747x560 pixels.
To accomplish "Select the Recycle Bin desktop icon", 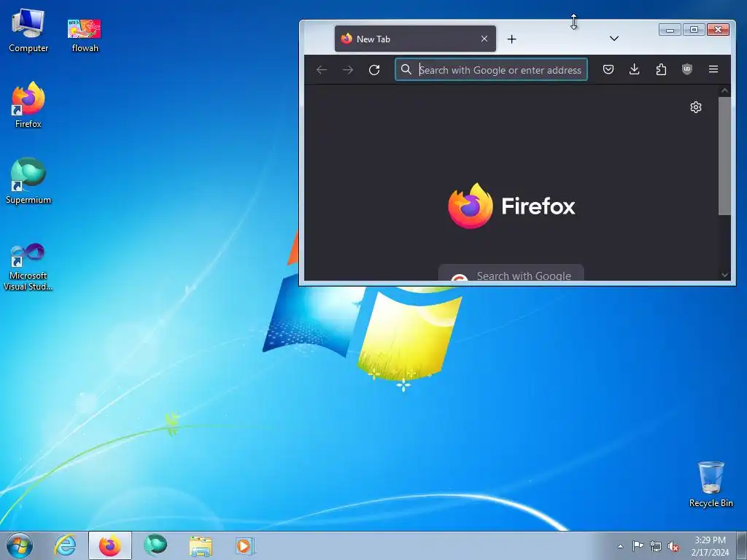I will 711,484.
